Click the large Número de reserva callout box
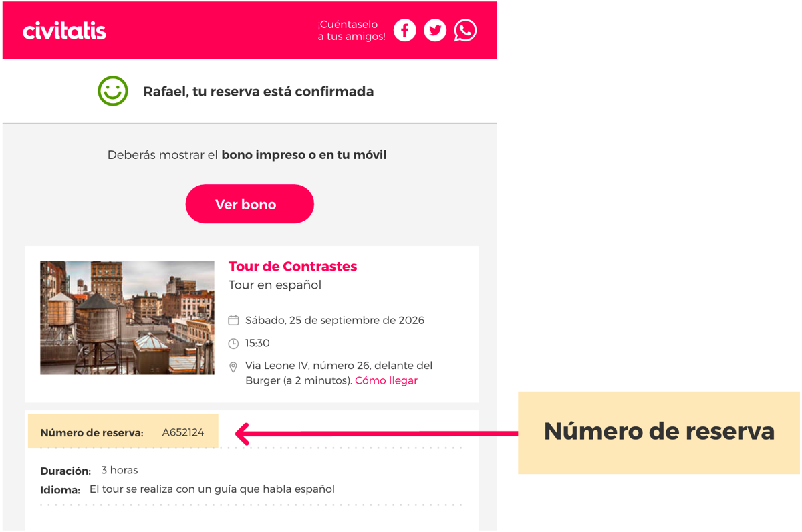Screen dimensions: 802x532 (x=658, y=432)
